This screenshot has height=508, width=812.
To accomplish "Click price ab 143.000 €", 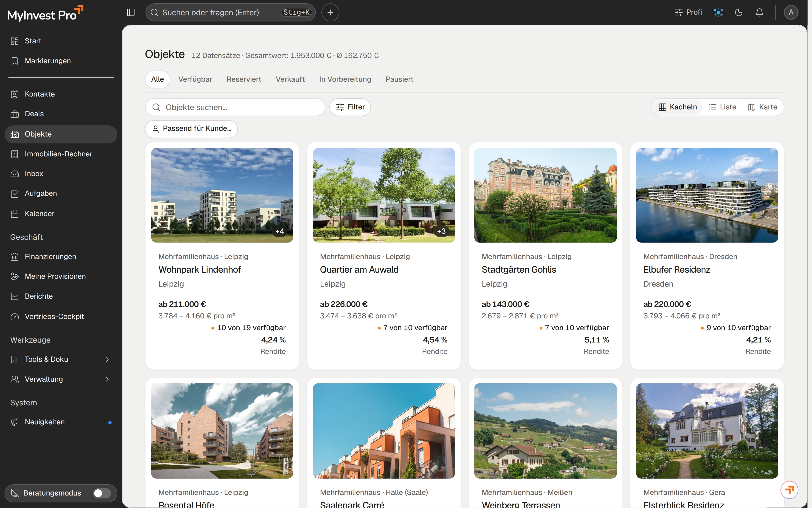I will pyautogui.click(x=505, y=304).
